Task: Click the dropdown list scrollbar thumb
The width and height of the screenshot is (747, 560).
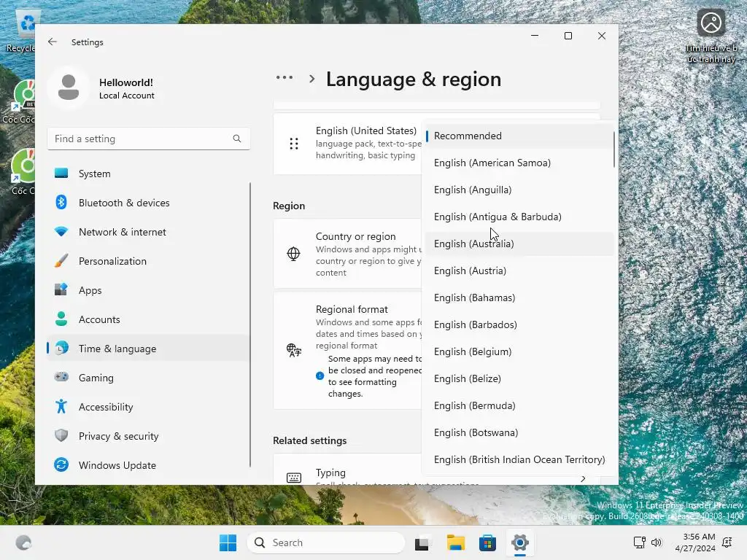Action: pos(614,149)
